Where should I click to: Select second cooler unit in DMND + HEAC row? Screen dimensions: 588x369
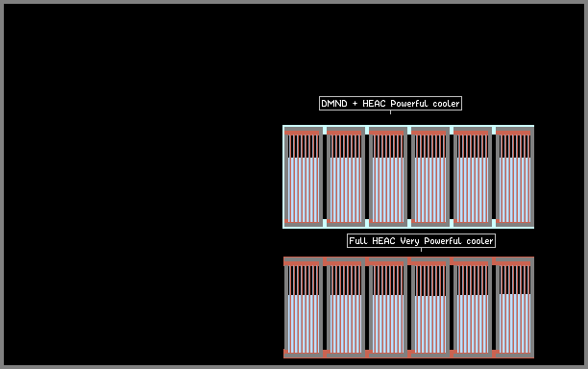tap(346, 177)
